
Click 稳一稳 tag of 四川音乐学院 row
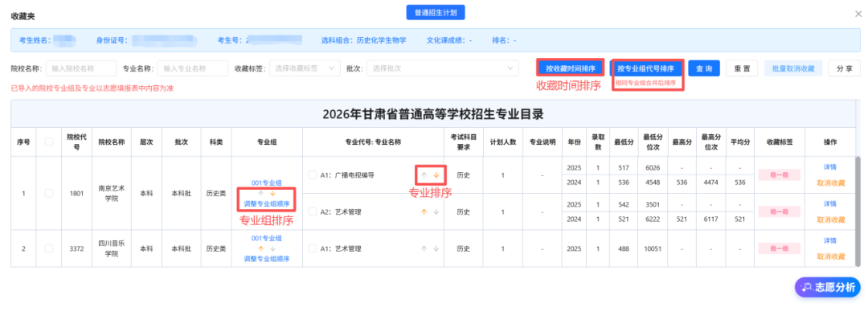click(779, 248)
